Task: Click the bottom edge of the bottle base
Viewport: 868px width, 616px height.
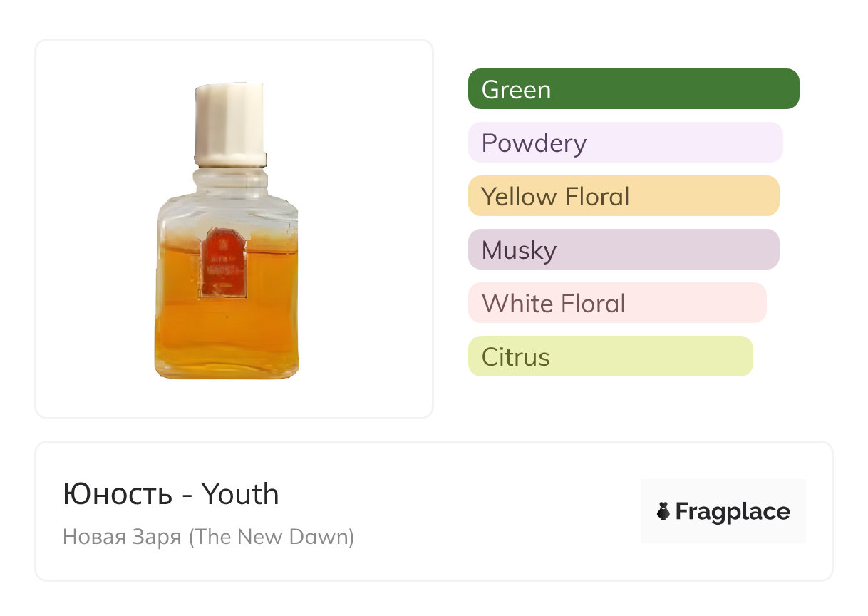Action: (227, 376)
